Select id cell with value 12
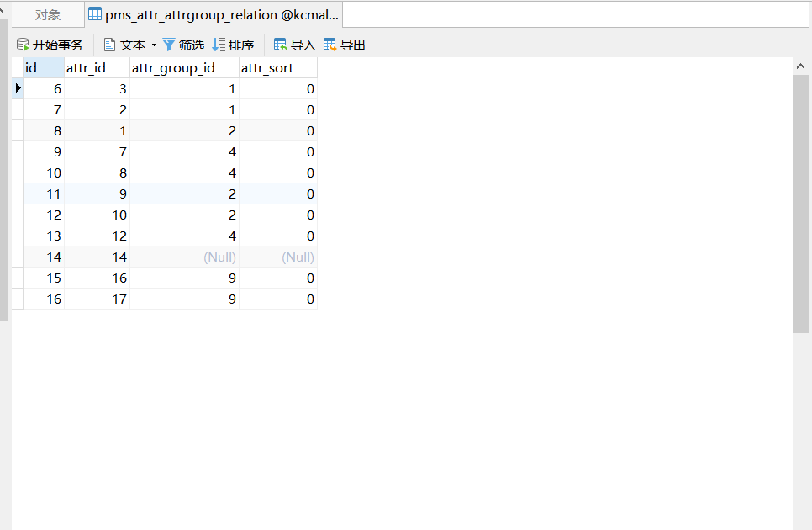 [44, 215]
